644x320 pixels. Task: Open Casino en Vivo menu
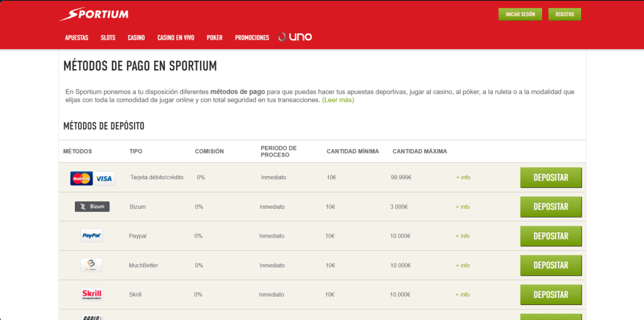(x=175, y=38)
